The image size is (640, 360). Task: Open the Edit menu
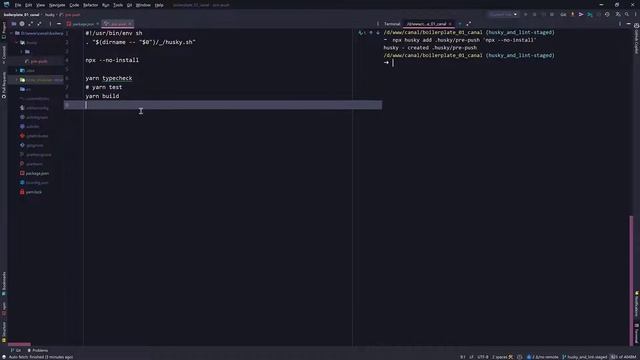coord(28,5)
